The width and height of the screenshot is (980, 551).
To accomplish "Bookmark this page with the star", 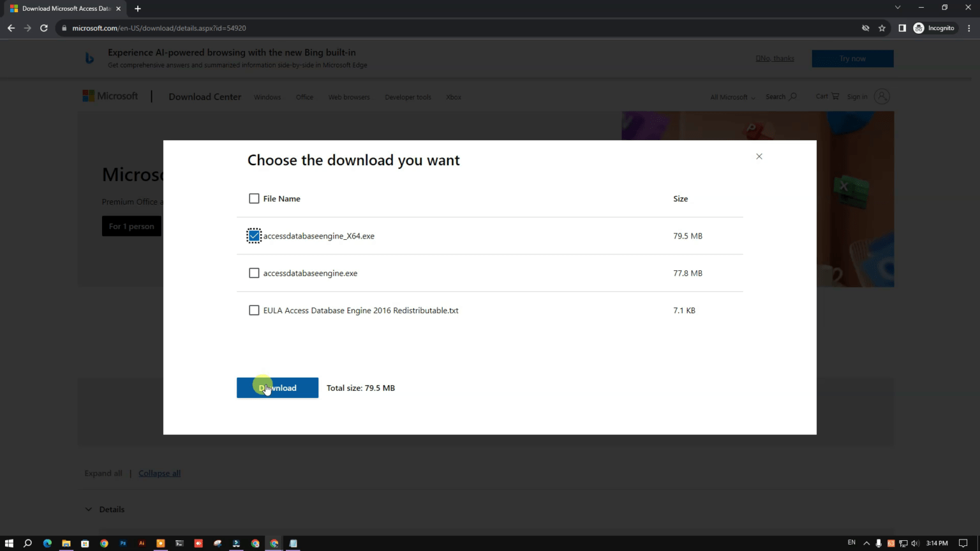I will 882,28.
